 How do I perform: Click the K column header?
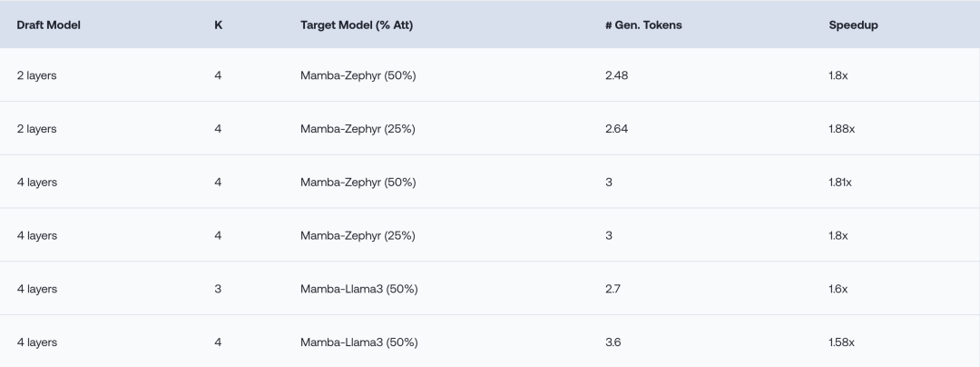pyautogui.click(x=218, y=25)
